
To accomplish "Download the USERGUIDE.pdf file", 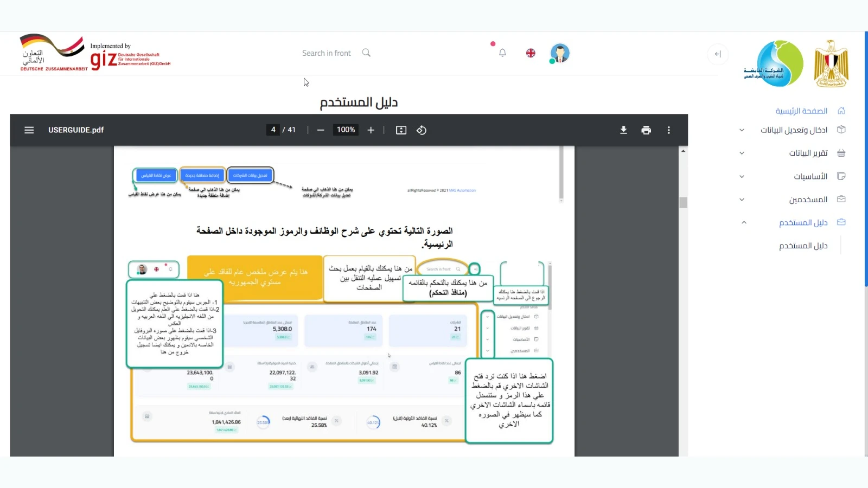I will point(624,130).
